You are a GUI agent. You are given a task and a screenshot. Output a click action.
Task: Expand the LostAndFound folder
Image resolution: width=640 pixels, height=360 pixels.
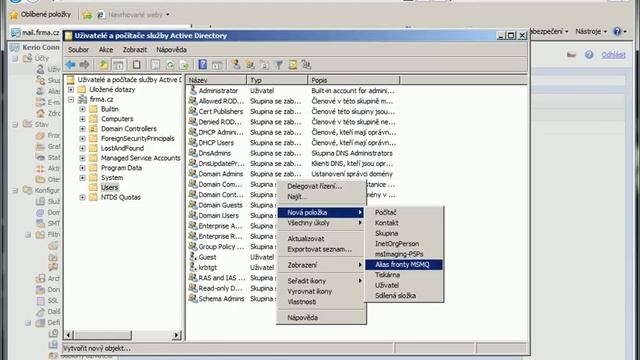(82, 148)
